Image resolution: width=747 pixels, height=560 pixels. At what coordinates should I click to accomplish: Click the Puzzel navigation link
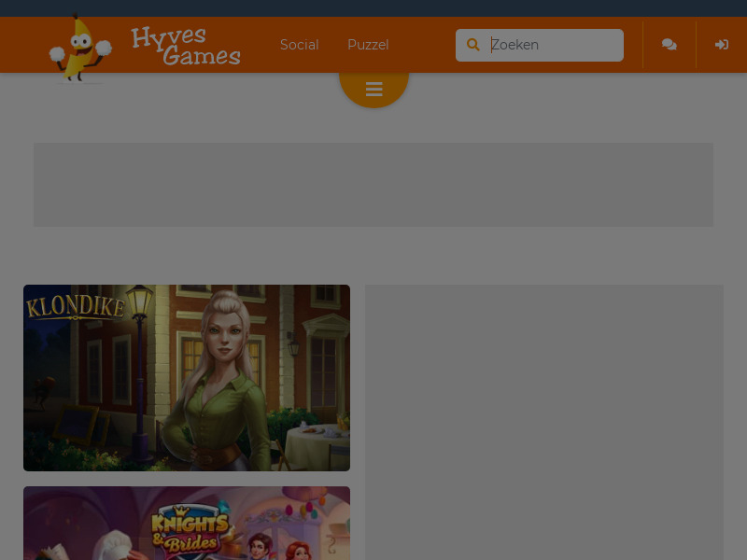[x=368, y=45]
